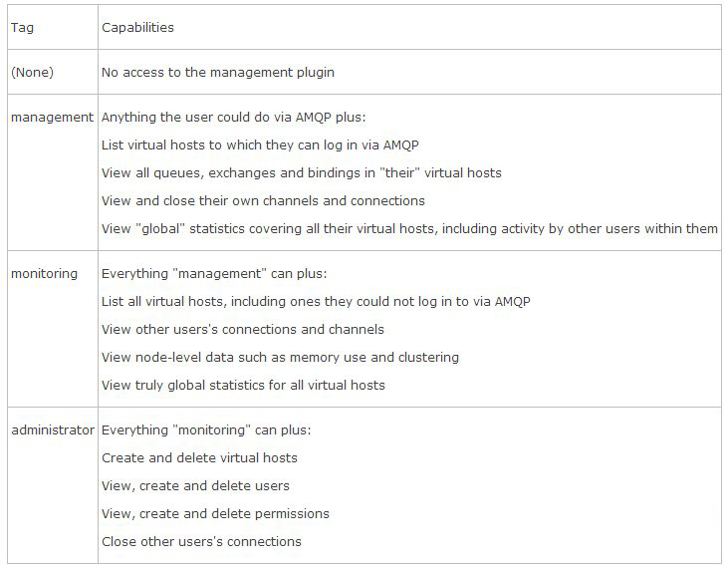This screenshot has height=570, width=728.
Task: Click "View other users's connections and channels"
Action: pos(243,330)
